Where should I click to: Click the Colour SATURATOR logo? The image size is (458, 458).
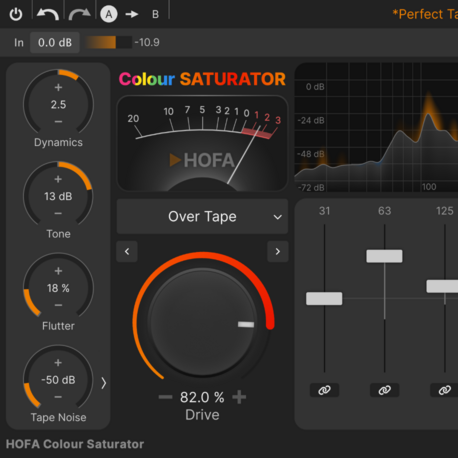[202, 79]
